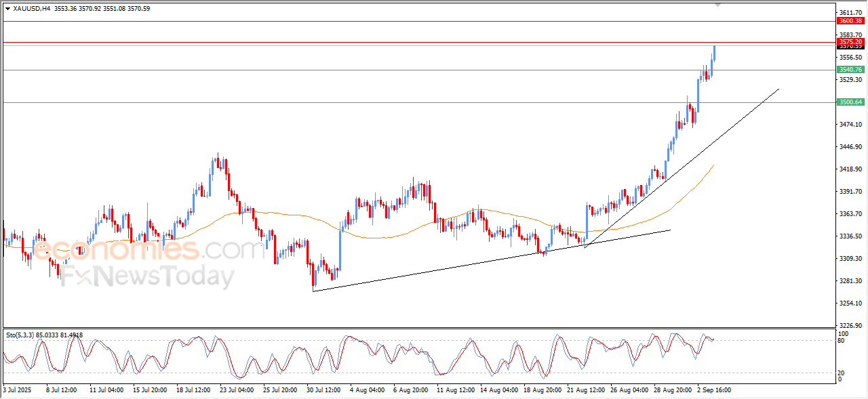Click the 25 Jul 20:00 date label

click(x=280, y=390)
